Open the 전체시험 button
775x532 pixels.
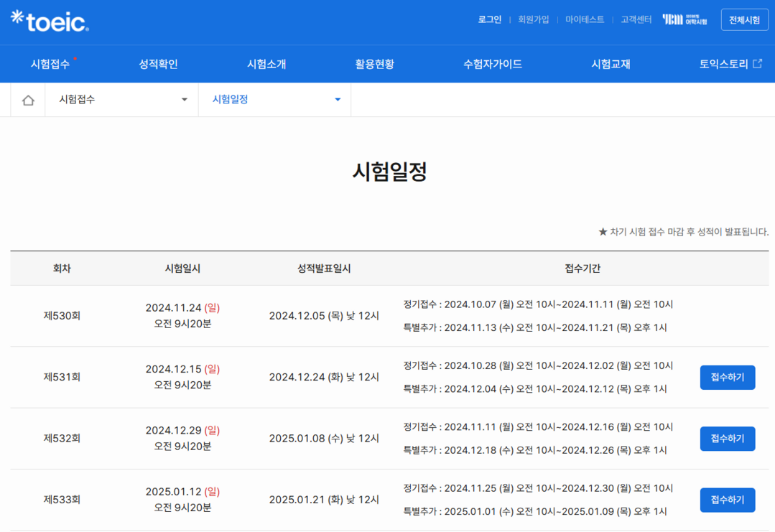pos(744,20)
